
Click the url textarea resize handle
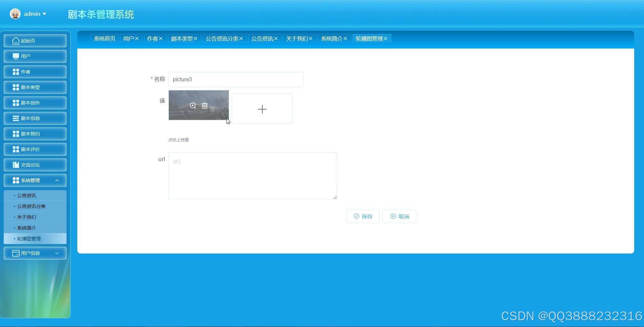click(x=335, y=198)
